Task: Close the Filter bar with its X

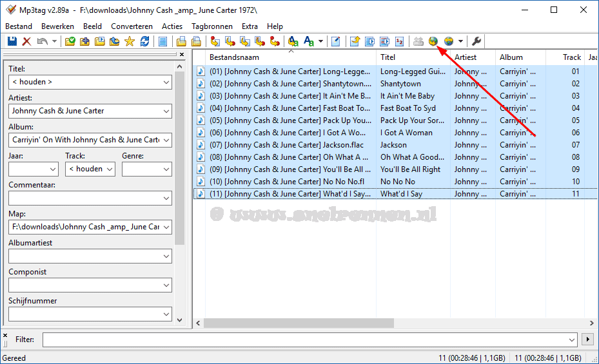Action: pyautogui.click(x=5, y=336)
